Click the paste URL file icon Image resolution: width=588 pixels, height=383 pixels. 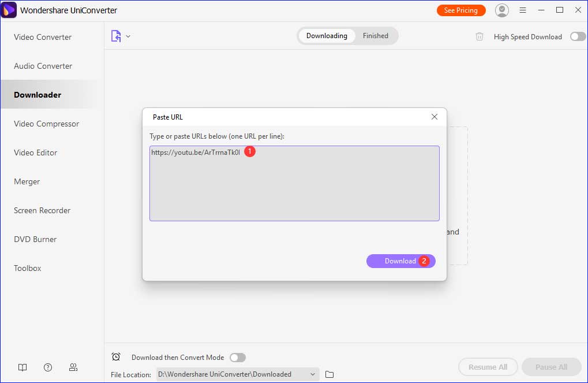116,36
